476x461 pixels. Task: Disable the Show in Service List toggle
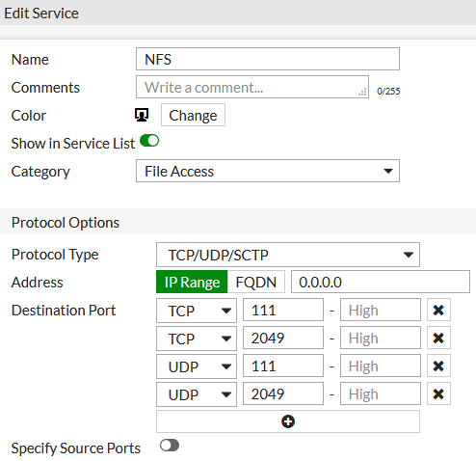(x=149, y=141)
